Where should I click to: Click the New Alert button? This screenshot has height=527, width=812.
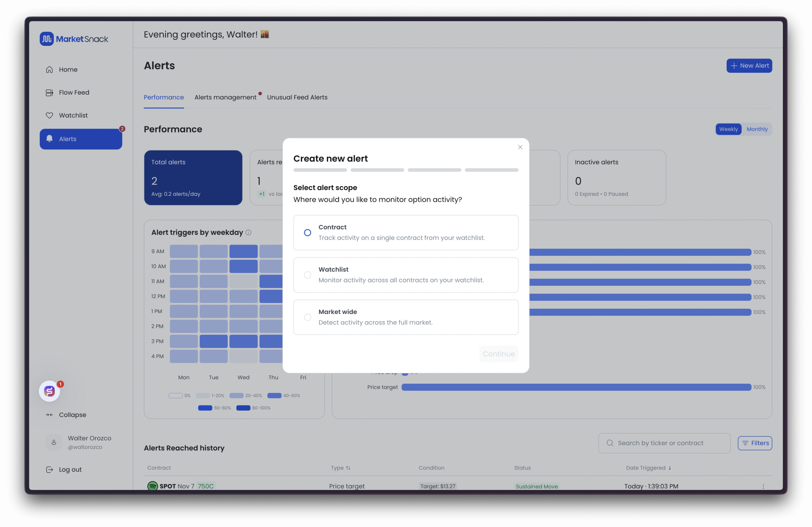click(749, 66)
